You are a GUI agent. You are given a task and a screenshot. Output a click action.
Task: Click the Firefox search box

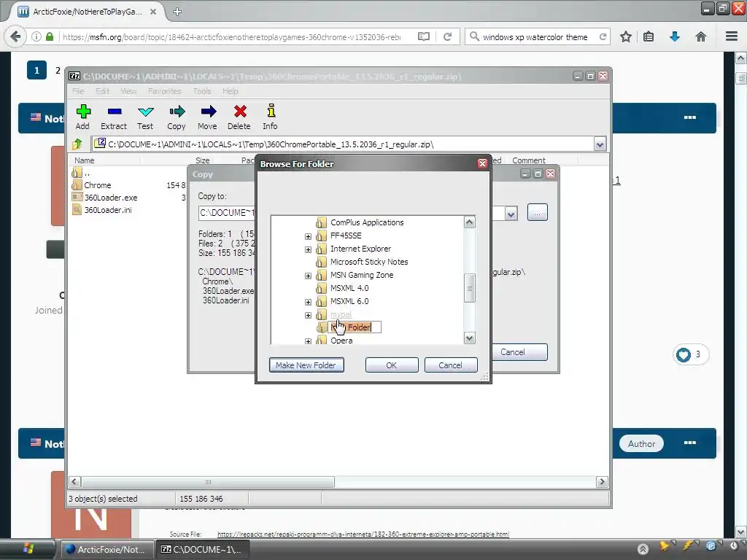click(x=537, y=36)
